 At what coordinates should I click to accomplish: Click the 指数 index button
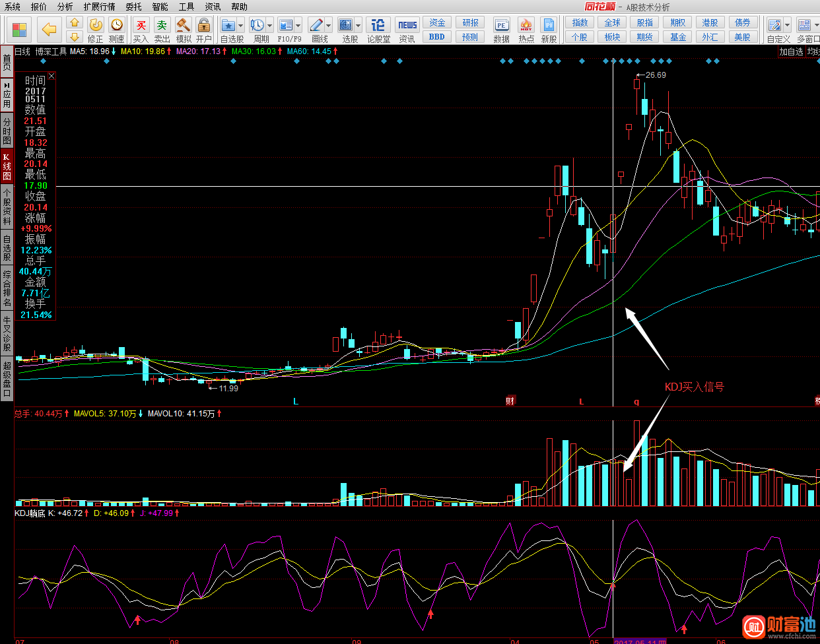(580, 23)
